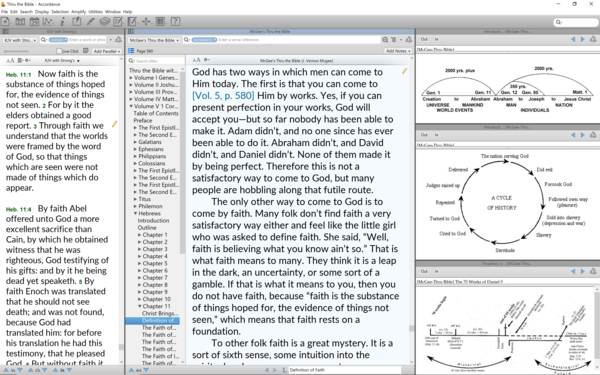Click the Search titles field
Image resolution: width=600 pixels, height=375 pixels.
coord(156,61)
